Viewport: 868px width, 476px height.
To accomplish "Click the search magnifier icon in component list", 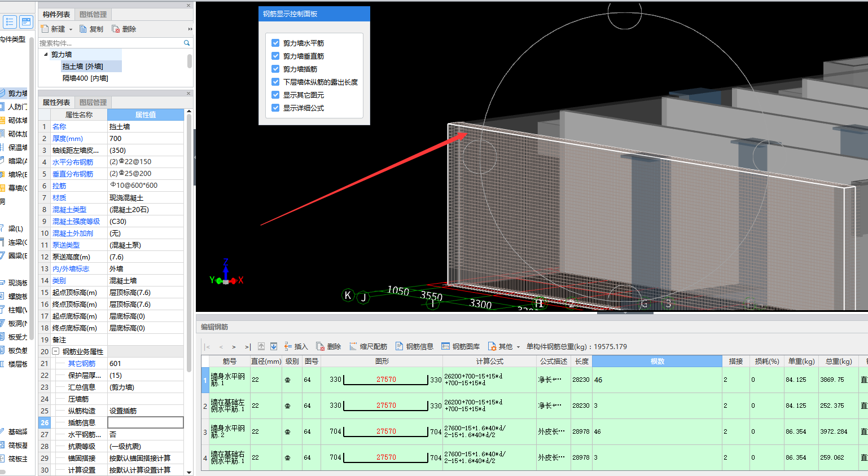I will click(x=187, y=43).
